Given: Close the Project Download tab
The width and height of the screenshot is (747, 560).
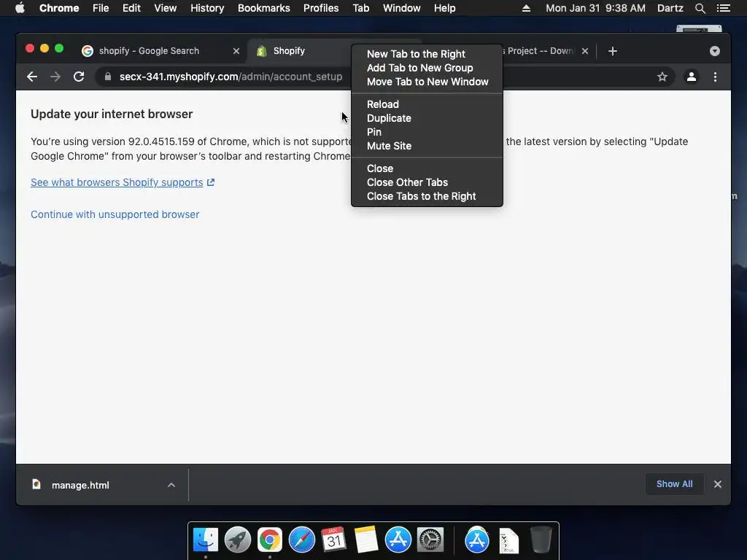Looking at the screenshot, I should [585, 51].
